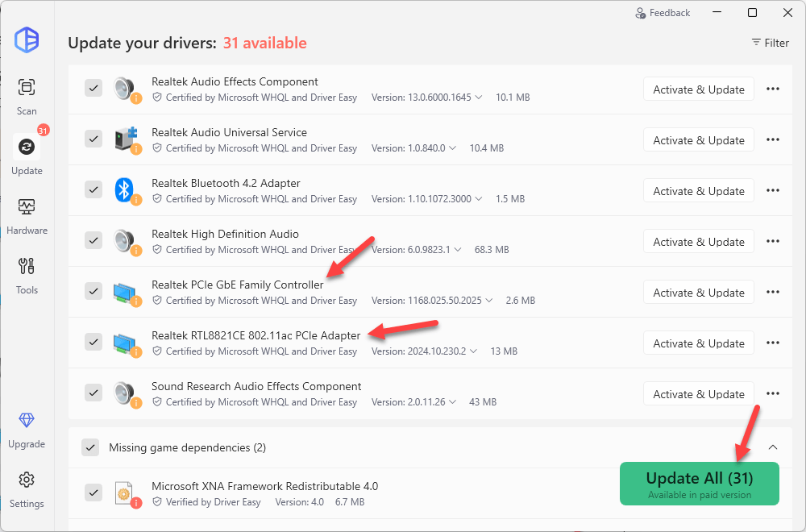
Task: Open the Hardware section in sidebar
Action: pos(27,207)
